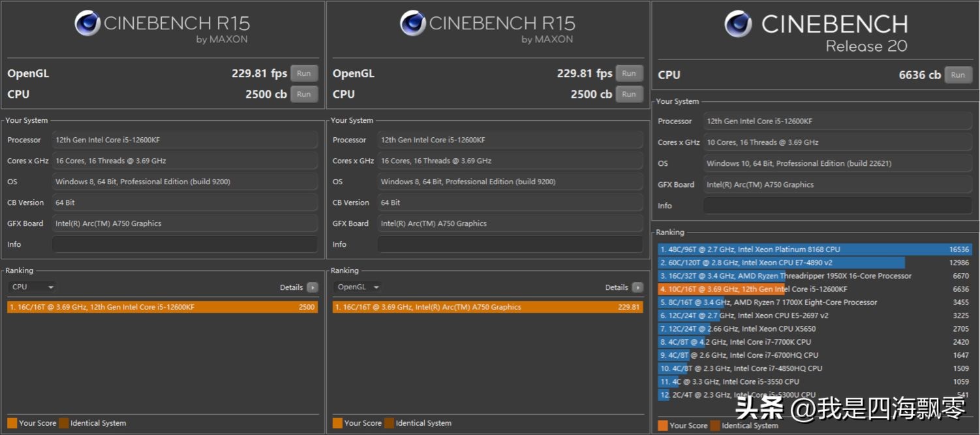Screen dimensions: 980x435
Task: Select the Core i7-7700K ranking row
Action: (814, 342)
